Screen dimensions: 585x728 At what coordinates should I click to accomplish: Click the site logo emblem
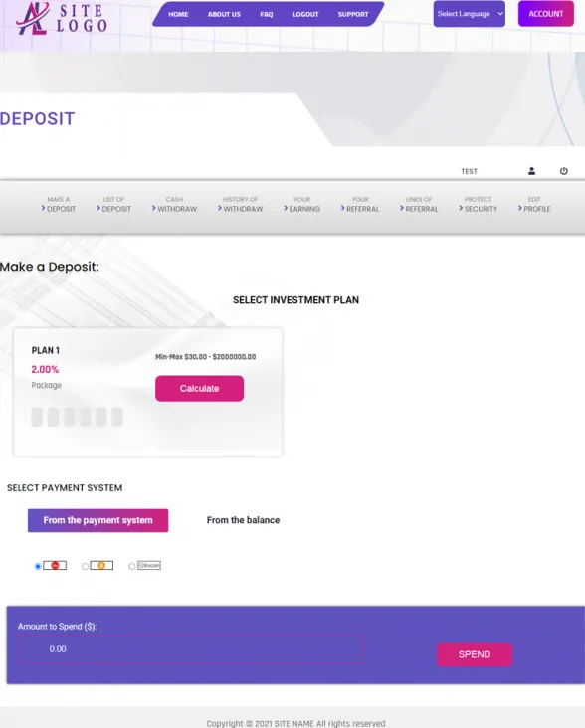click(x=32, y=18)
